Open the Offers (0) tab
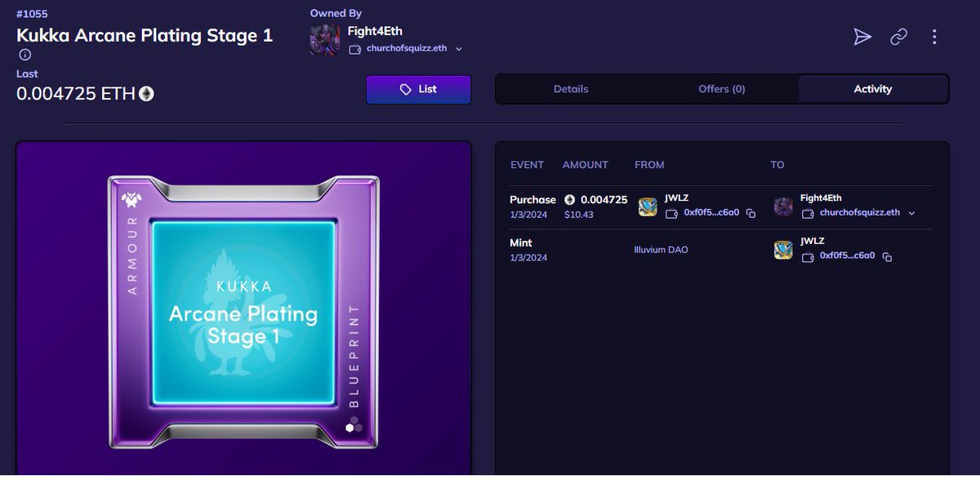The height and width of the screenshot is (480, 980). tap(722, 89)
